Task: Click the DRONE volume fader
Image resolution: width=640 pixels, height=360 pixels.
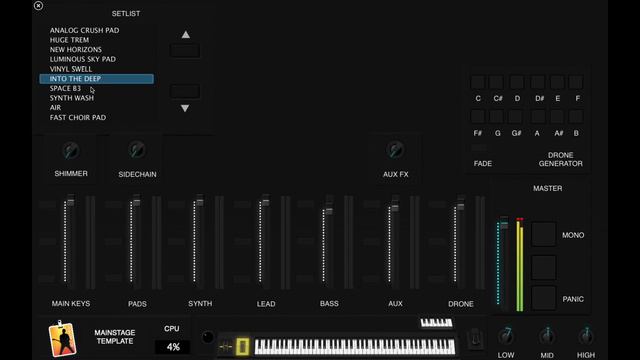Action: pos(461,207)
